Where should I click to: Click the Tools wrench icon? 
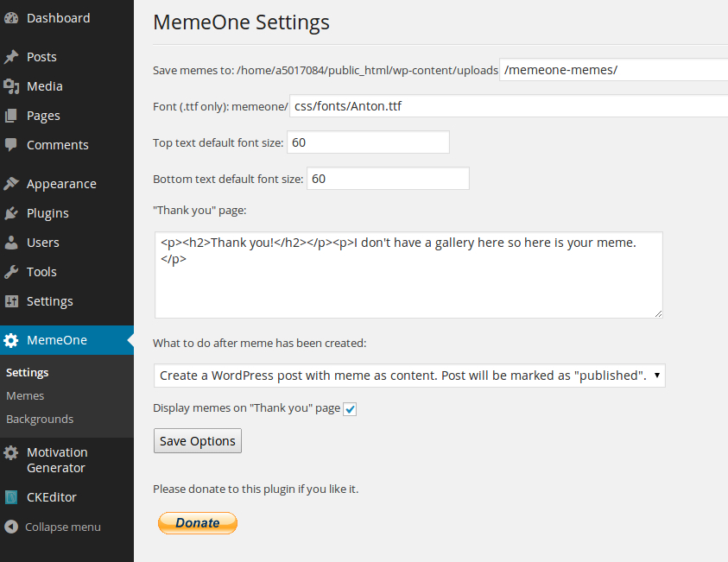point(11,272)
